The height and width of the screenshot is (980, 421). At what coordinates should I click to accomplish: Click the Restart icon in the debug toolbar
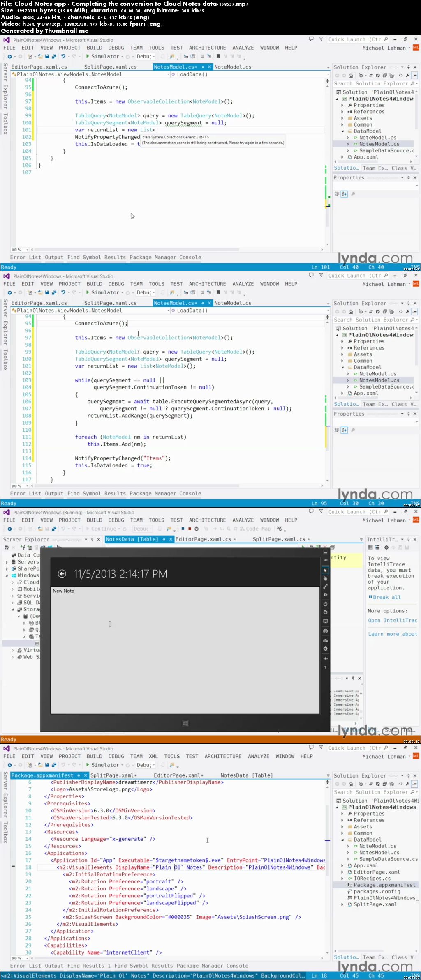[x=197, y=529]
